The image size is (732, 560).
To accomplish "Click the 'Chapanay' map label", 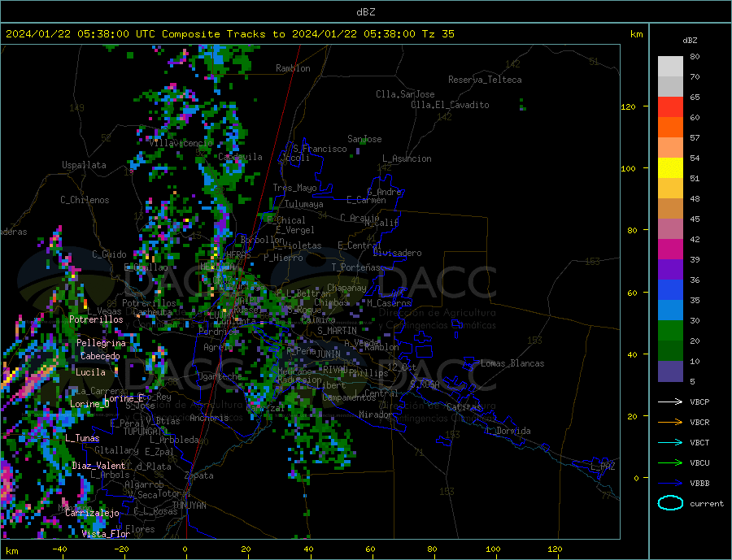I will [x=346, y=288].
